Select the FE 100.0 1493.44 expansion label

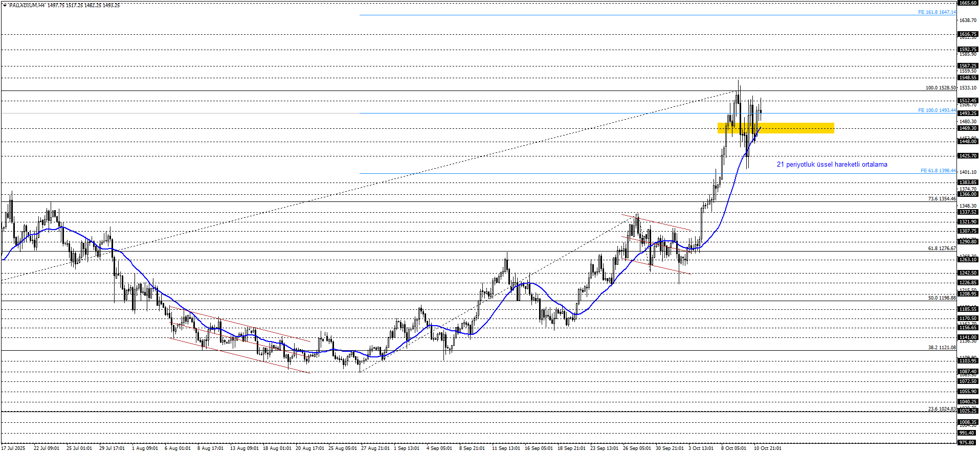click(x=936, y=110)
